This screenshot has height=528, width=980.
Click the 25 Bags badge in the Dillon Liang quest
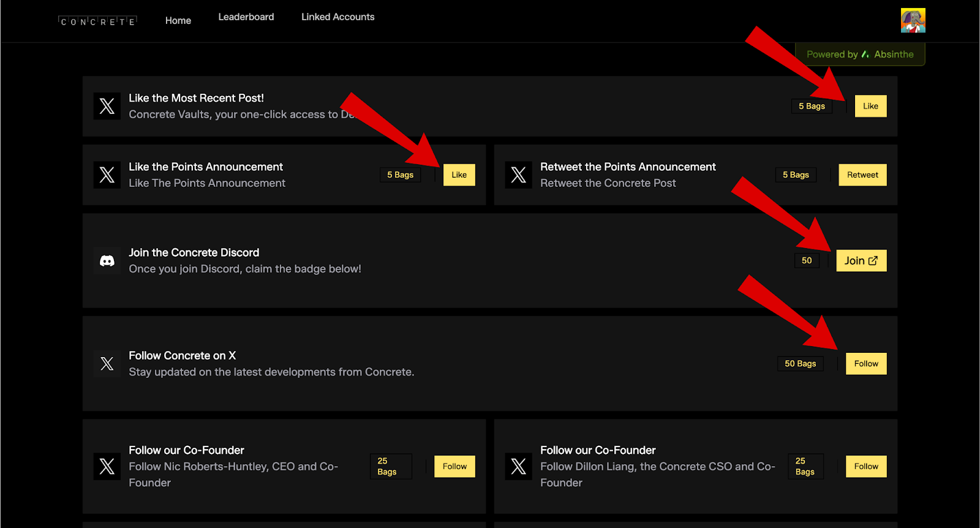(x=805, y=466)
